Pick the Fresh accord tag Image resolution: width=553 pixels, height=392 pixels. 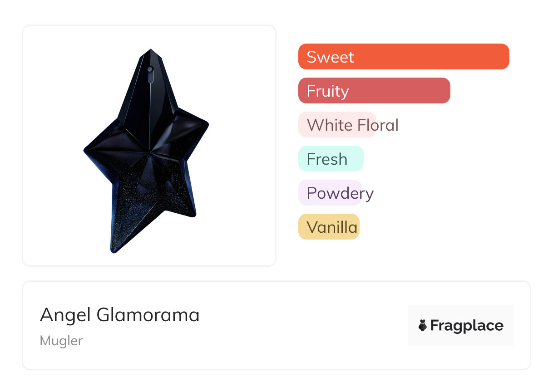tap(331, 159)
